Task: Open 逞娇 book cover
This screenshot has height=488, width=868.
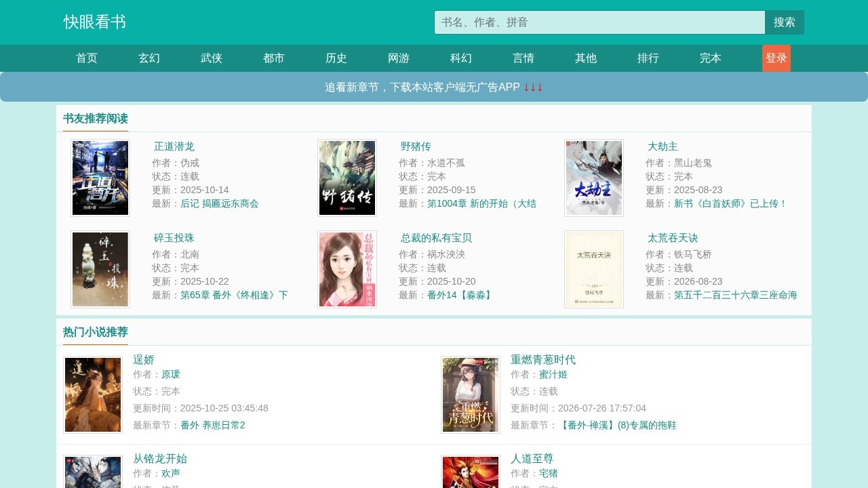Action: coord(93,394)
